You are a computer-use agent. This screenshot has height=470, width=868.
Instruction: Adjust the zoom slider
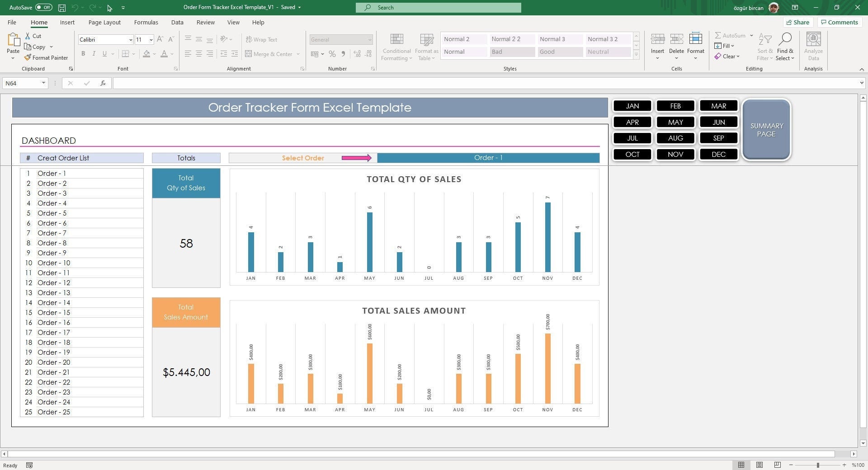817,465
